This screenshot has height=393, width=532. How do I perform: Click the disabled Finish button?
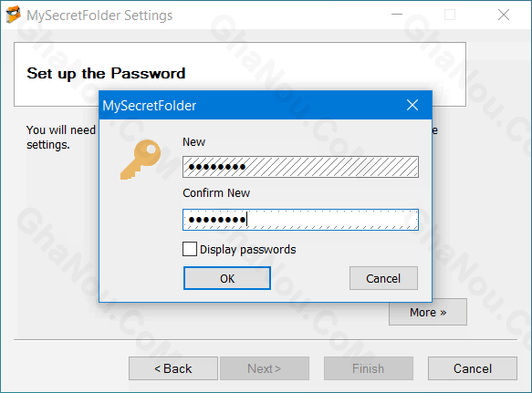point(369,368)
